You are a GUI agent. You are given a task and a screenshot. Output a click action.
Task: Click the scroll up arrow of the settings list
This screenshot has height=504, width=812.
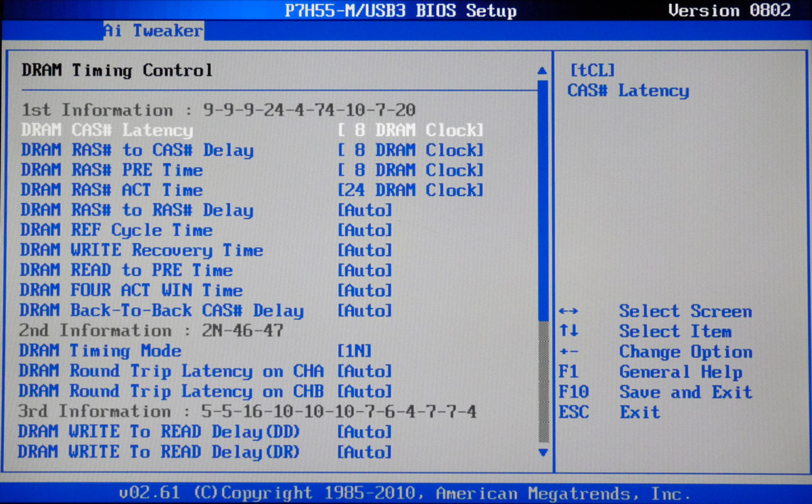point(541,70)
